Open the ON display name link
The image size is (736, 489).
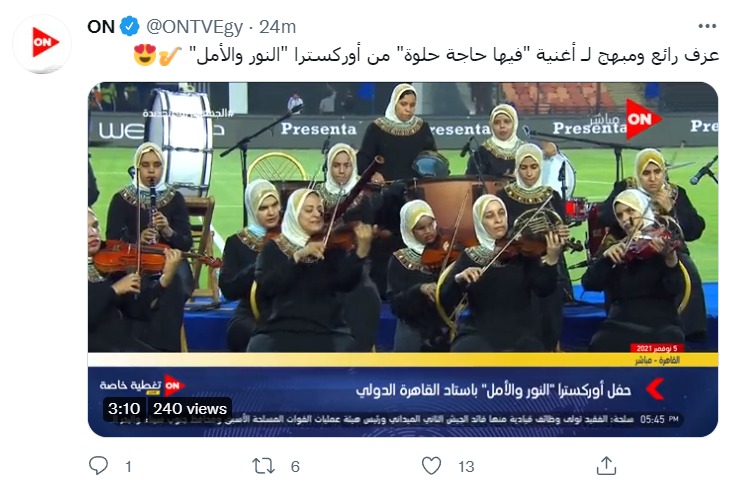pyautogui.click(x=101, y=27)
